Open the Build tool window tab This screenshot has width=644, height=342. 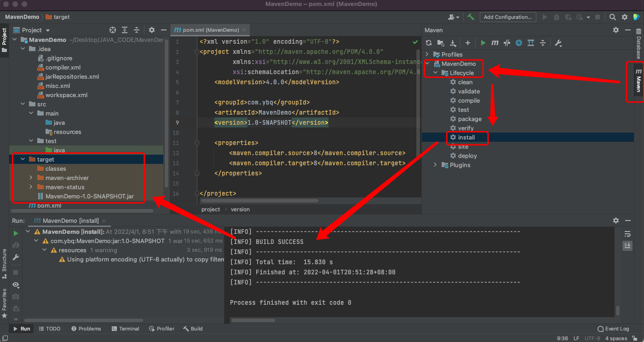193,329
